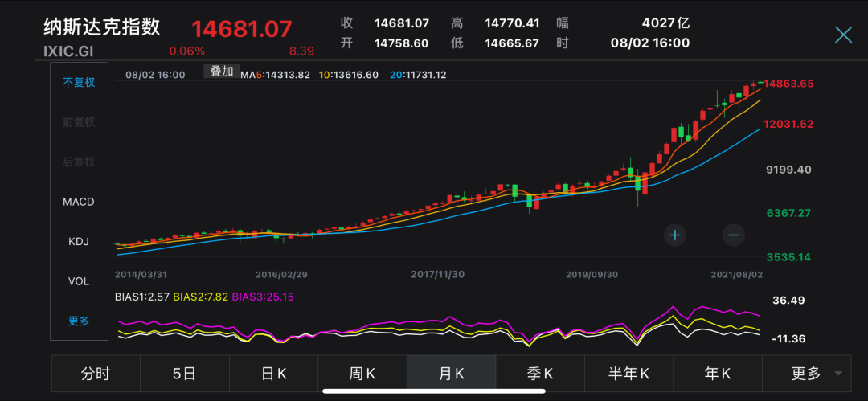Select 前复权 adjustment option

pyautogui.click(x=79, y=122)
